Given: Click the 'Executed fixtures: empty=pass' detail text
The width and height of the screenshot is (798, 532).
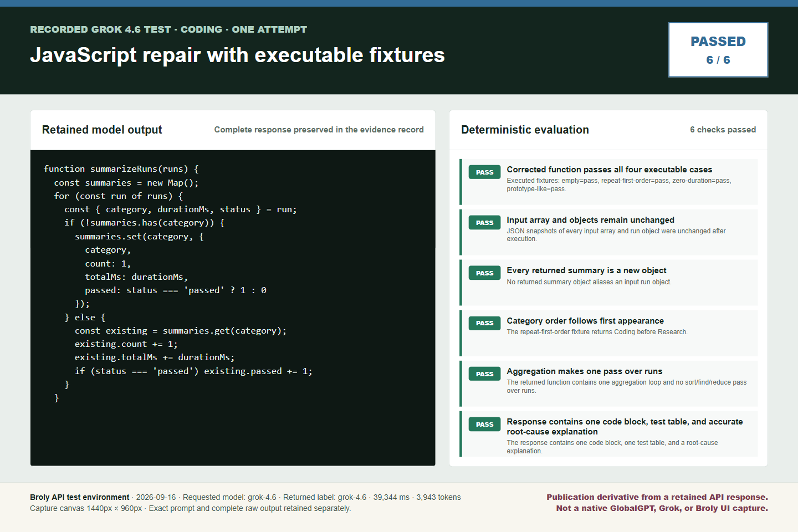Looking at the screenshot, I should (x=619, y=185).
